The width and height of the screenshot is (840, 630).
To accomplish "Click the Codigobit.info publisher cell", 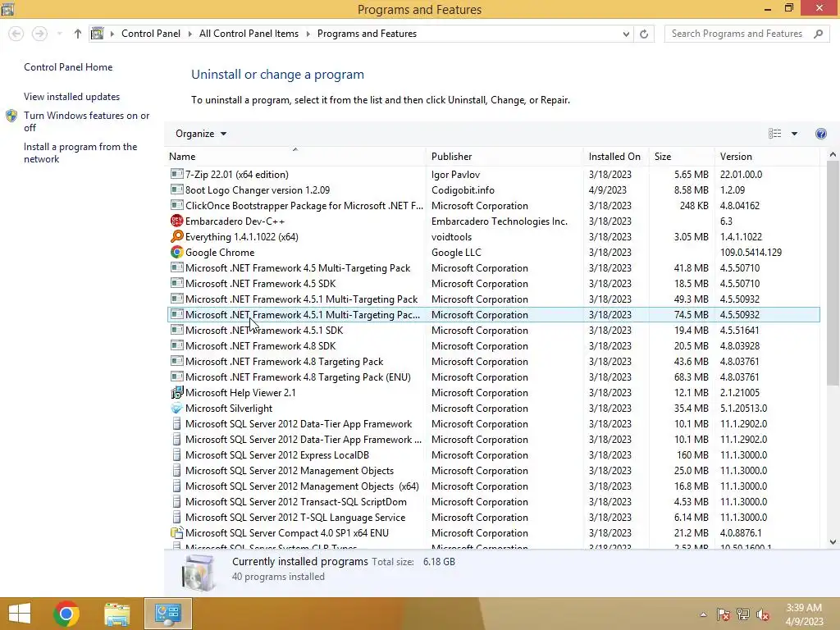I will click(463, 190).
